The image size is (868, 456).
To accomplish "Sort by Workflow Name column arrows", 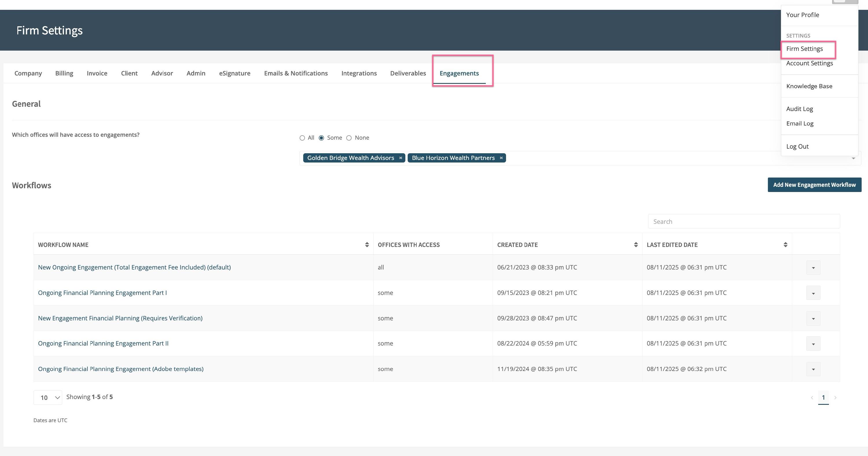I will point(367,245).
